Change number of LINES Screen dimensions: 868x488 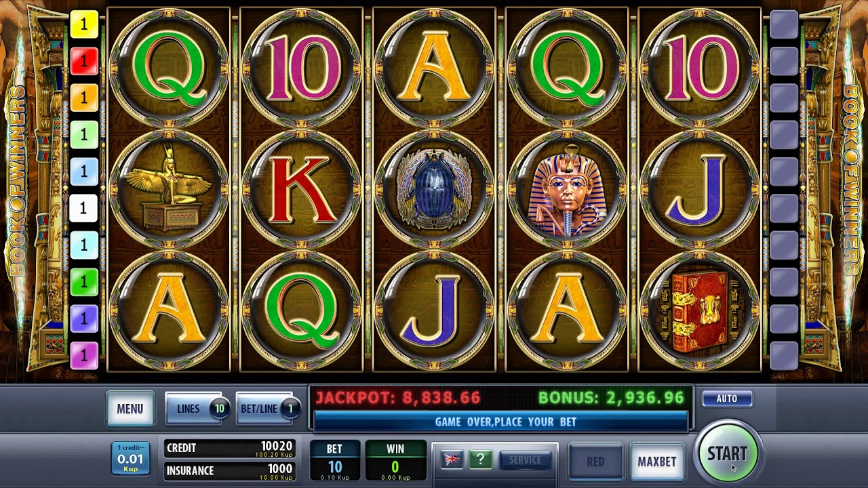(x=196, y=409)
